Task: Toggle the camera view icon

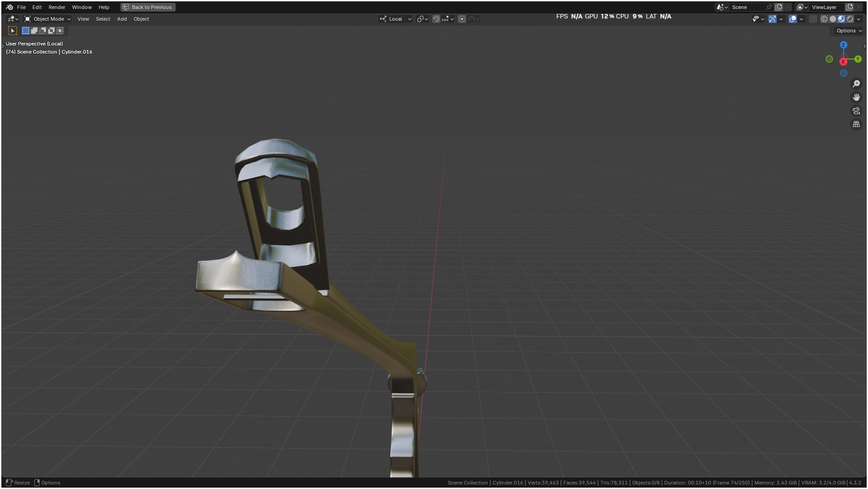Action: pyautogui.click(x=856, y=111)
